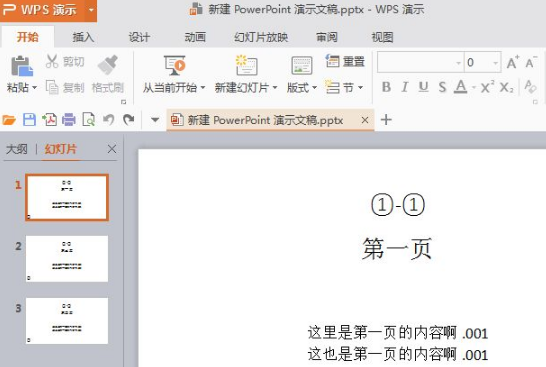Expand the 从当前开始 dropdown arrow

(203, 87)
